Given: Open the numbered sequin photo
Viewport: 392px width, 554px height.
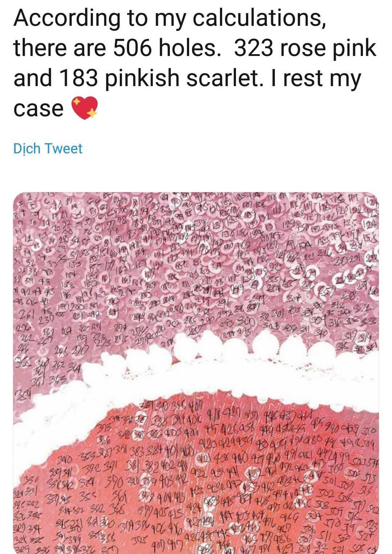Looking at the screenshot, I should point(196,373).
